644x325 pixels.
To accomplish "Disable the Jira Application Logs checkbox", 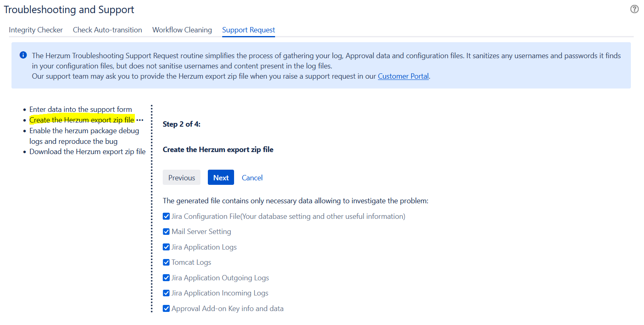I will [166, 247].
